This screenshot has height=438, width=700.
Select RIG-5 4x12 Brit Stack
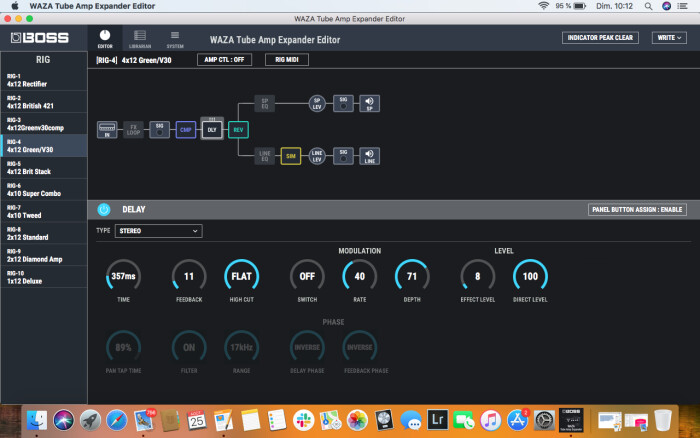point(44,168)
